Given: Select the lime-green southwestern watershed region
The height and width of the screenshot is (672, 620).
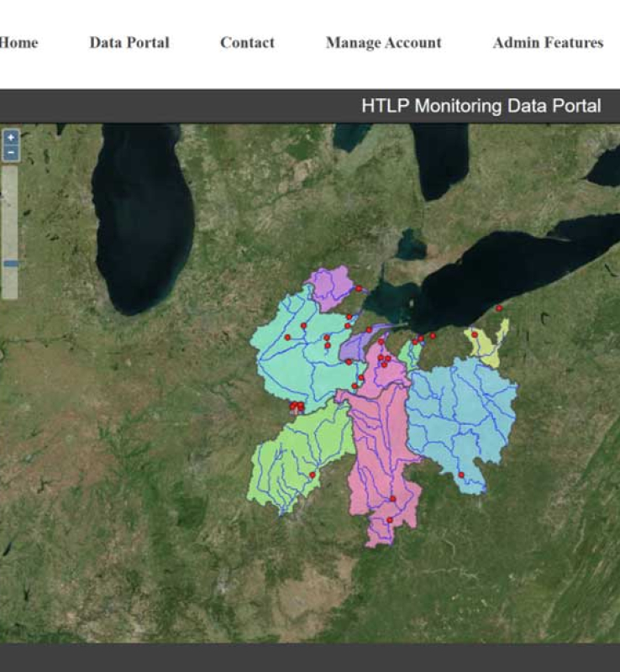Looking at the screenshot, I should click(290, 458).
